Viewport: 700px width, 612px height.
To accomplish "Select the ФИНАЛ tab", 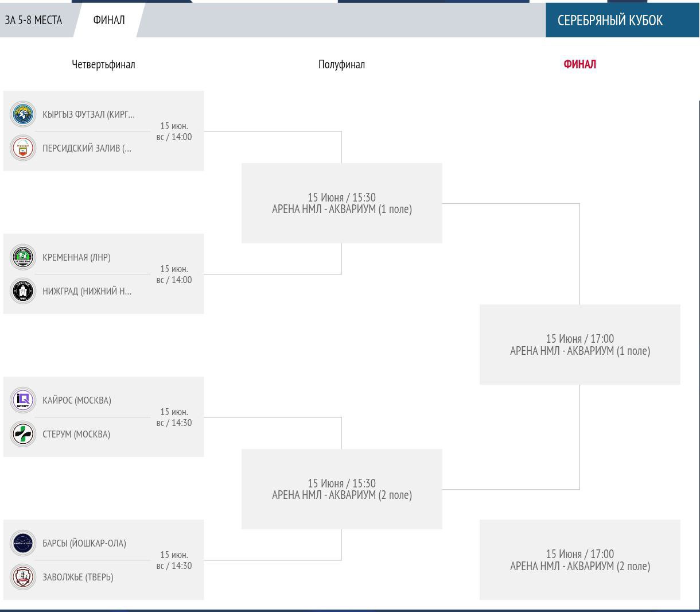I will tap(109, 20).
